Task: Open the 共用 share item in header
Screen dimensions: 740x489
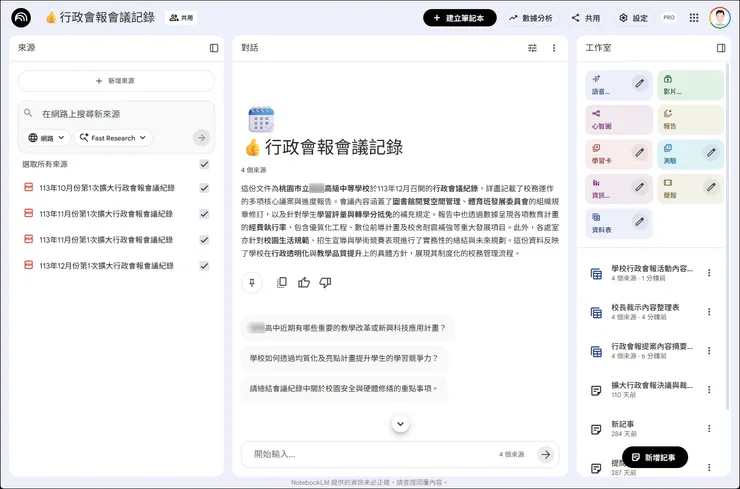Action: (586, 18)
